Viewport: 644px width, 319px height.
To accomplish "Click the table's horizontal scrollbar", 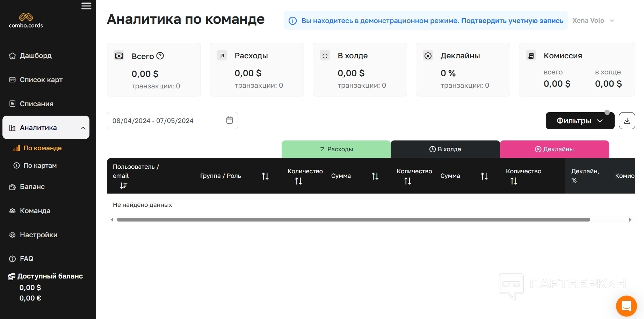I will point(353,220).
